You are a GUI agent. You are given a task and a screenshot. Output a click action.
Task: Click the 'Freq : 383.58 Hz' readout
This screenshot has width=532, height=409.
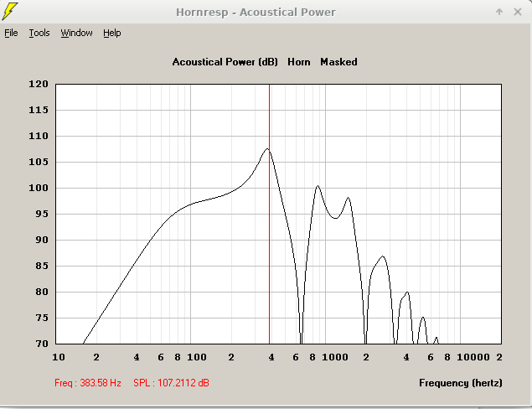click(x=88, y=383)
